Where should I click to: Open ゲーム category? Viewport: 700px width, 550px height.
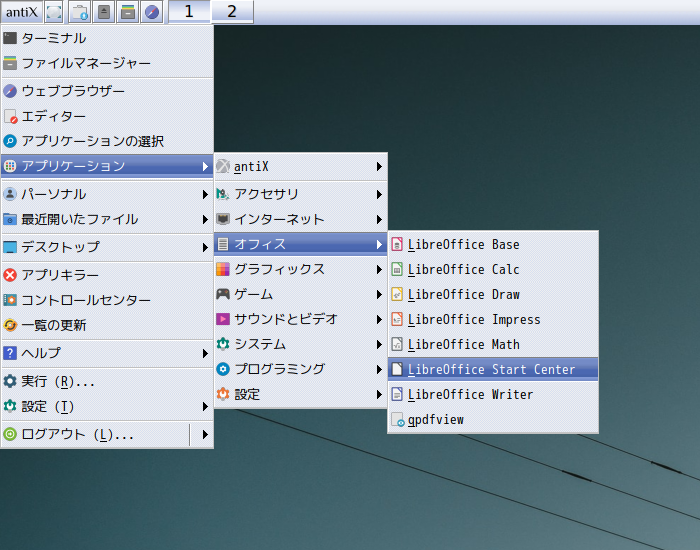[x=300, y=294]
